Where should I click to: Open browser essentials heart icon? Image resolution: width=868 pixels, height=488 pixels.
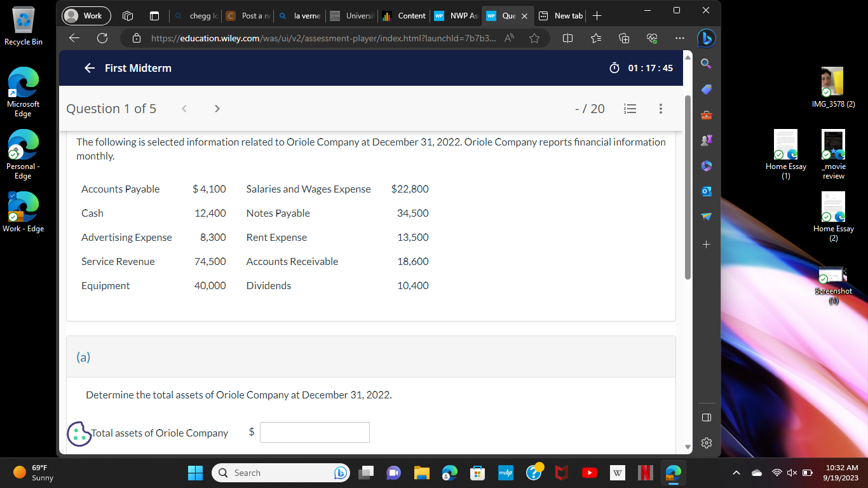[651, 39]
